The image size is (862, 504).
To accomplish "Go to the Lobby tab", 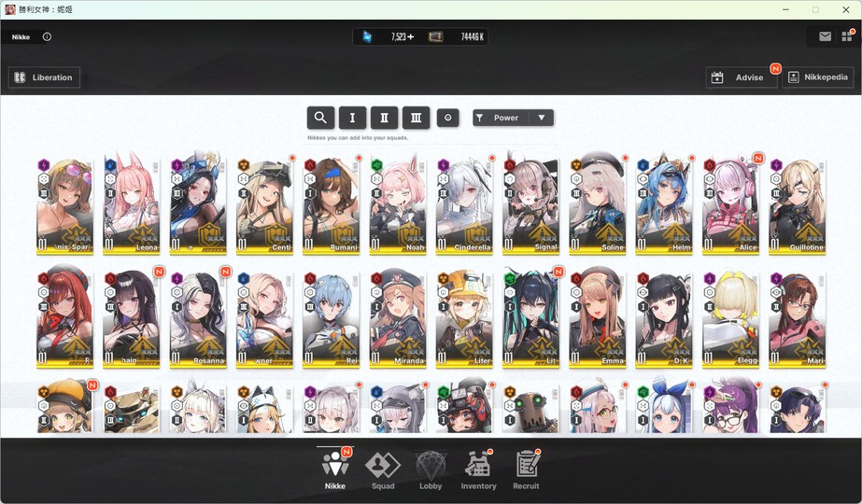I will click(x=431, y=469).
